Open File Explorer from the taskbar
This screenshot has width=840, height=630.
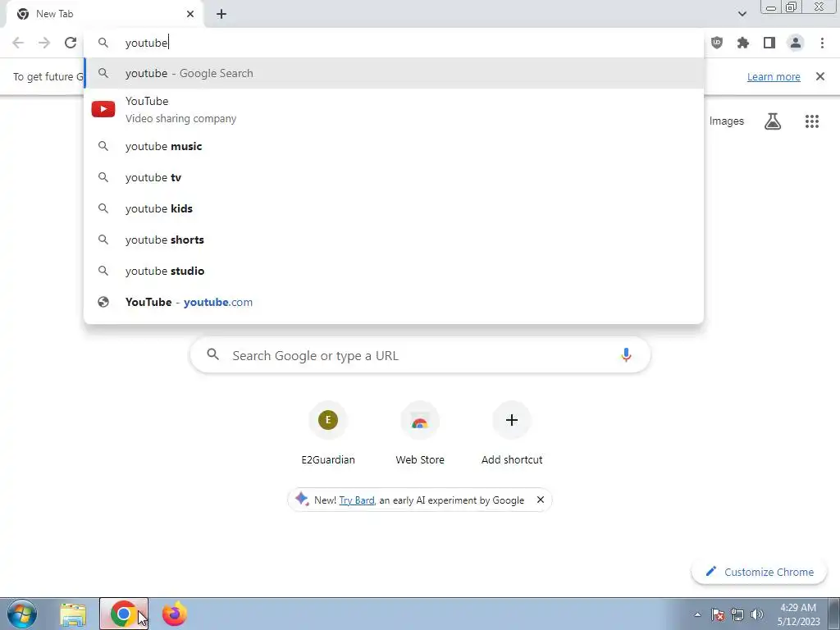pos(73,614)
